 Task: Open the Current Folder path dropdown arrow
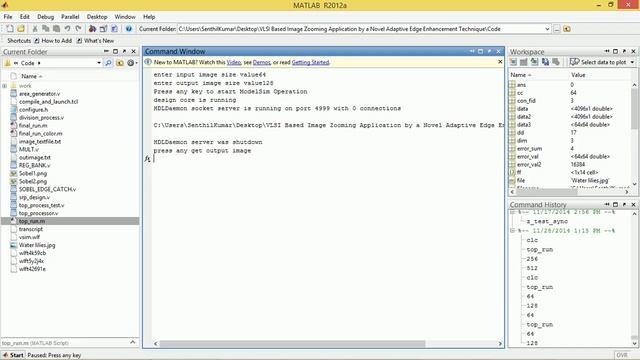[547, 29]
